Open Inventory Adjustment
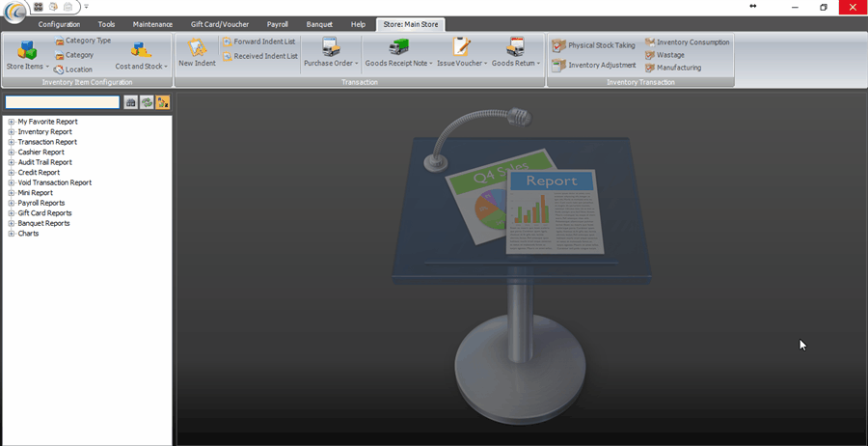The width and height of the screenshot is (868, 446). pos(594,66)
